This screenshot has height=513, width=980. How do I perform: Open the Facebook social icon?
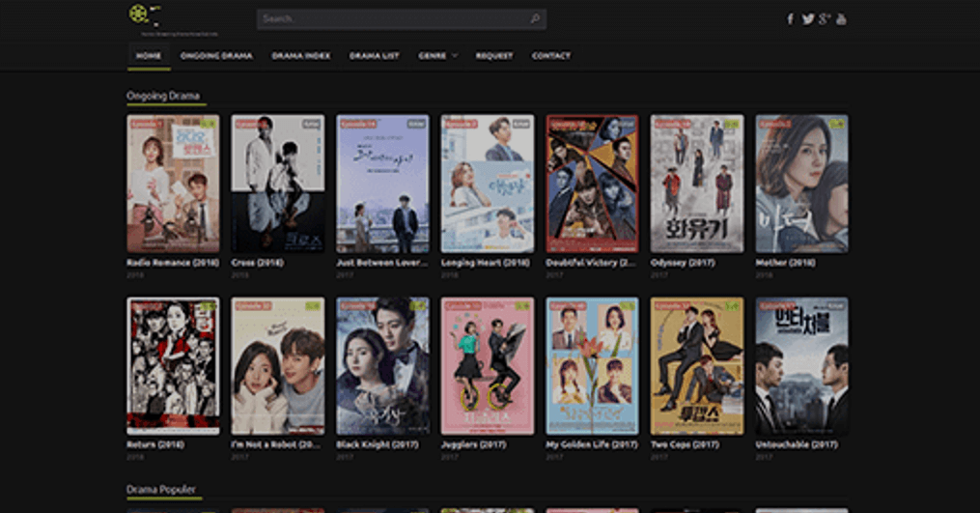pyautogui.click(x=790, y=19)
